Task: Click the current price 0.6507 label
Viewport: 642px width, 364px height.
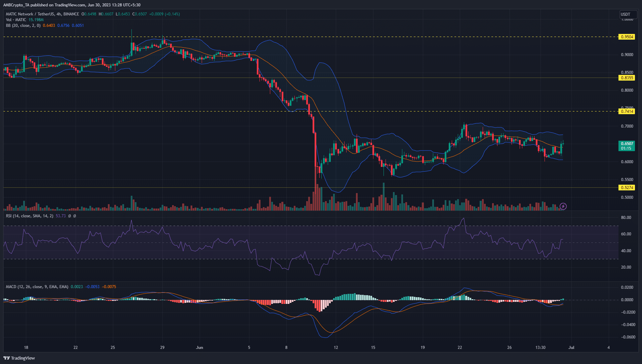Action: click(627, 144)
